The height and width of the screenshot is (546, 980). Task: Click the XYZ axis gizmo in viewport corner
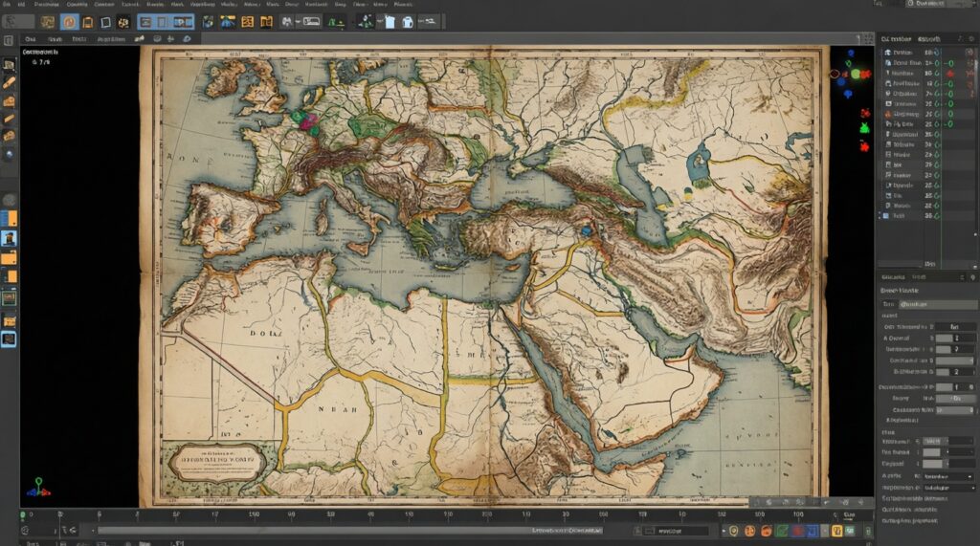tap(38, 488)
